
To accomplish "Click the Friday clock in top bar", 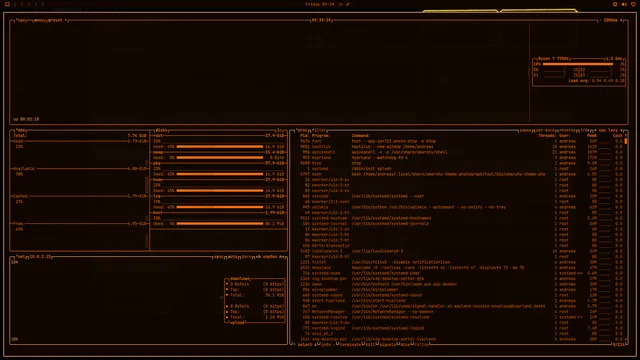I will tap(320, 4).
